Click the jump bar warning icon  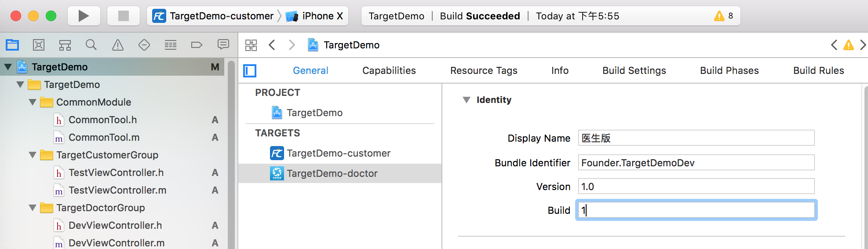pyautogui.click(x=849, y=45)
